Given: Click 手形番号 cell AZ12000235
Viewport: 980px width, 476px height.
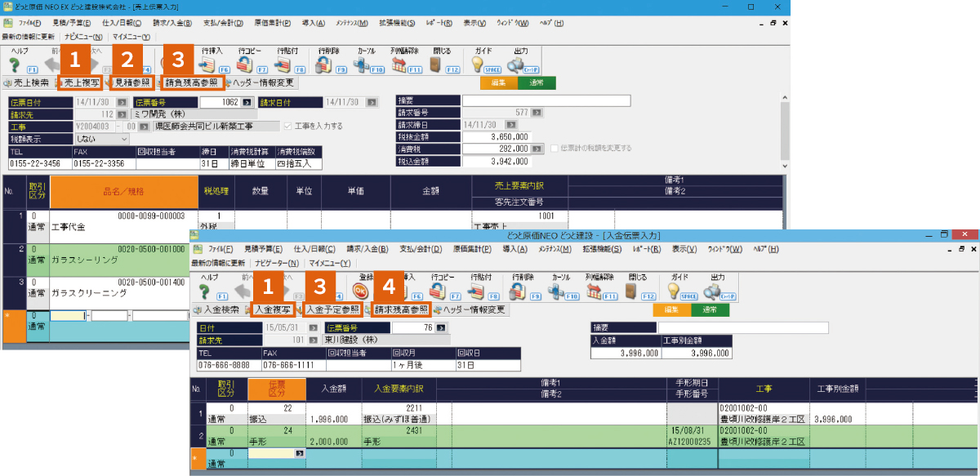Looking at the screenshot, I should point(693,442).
